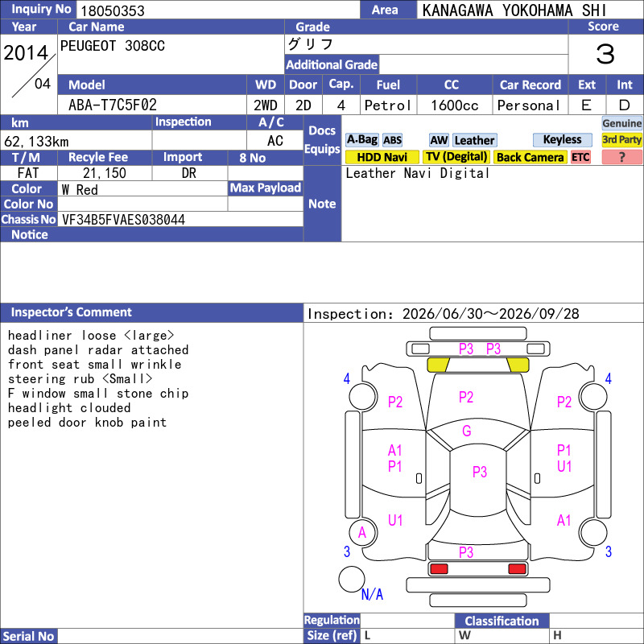Screen dimensions: 644x644
Task: Toggle the Genuine label badge
Action: coord(621,123)
